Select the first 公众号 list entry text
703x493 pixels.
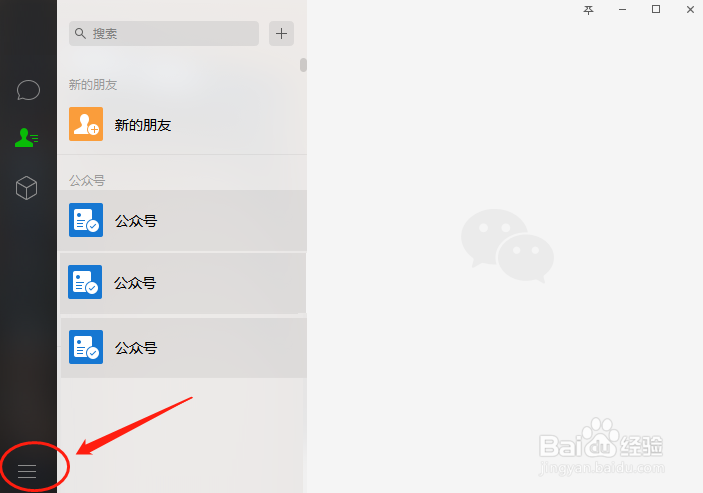[x=136, y=221]
